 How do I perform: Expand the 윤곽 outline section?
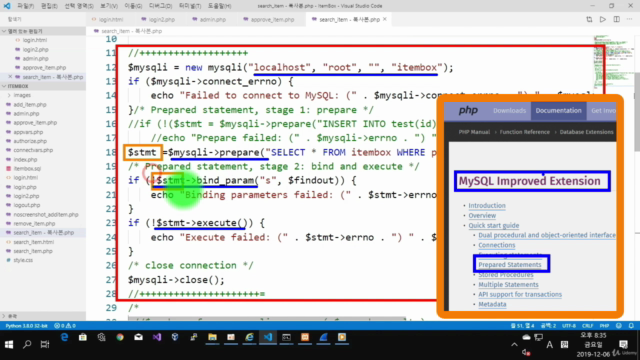(43, 316)
